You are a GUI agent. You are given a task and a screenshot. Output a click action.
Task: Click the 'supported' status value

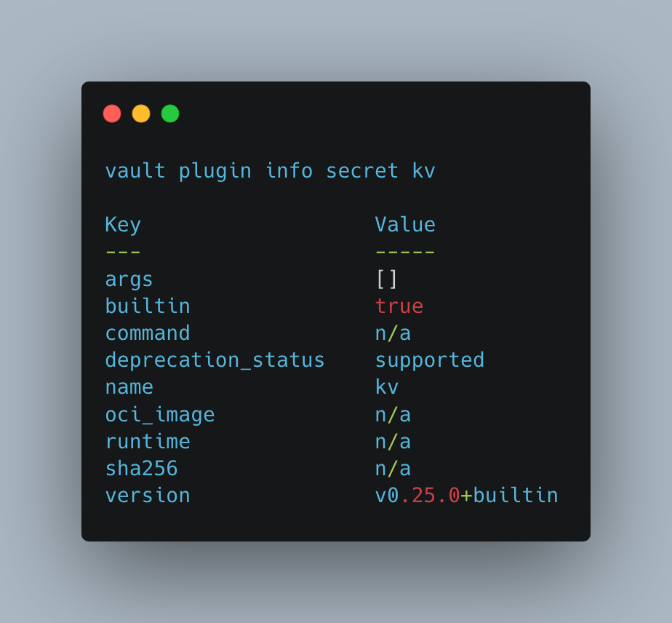point(430,360)
